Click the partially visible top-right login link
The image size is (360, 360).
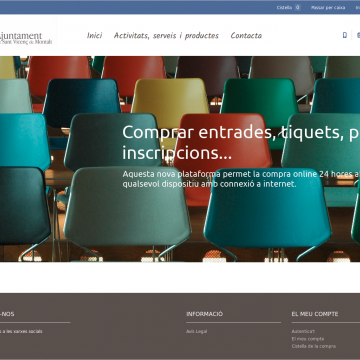358,7
